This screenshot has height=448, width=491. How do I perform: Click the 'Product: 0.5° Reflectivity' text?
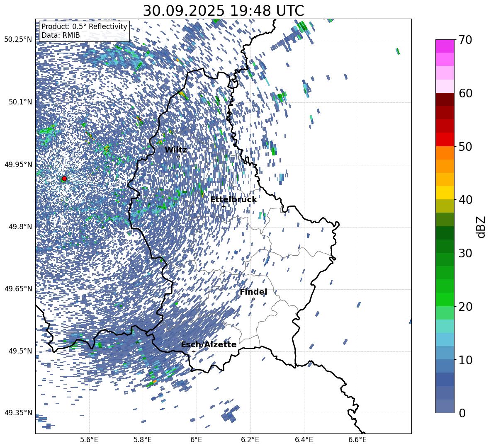84,27
